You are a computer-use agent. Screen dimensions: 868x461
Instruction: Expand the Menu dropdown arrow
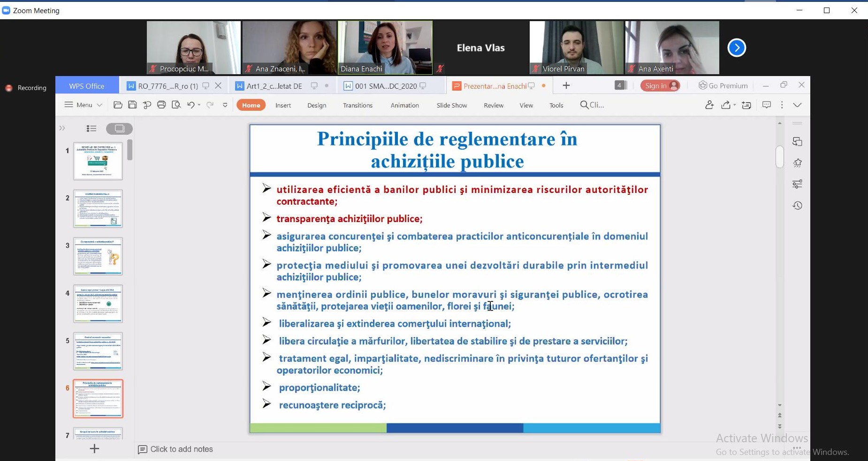(99, 105)
